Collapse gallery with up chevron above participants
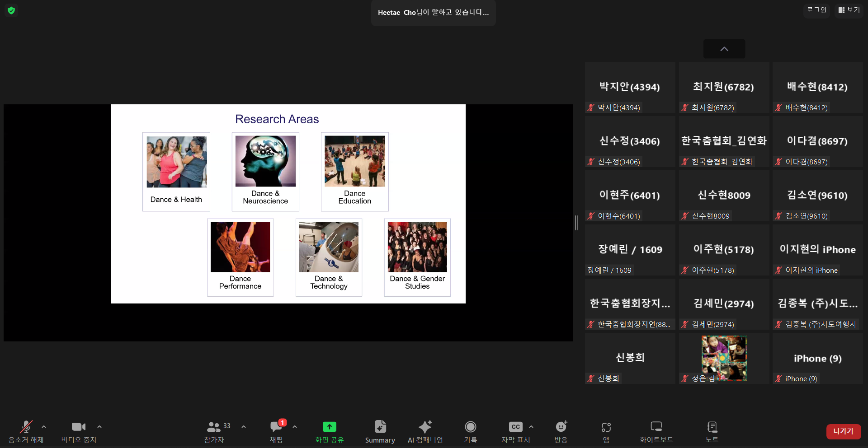Image resolution: width=868 pixels, height=448 pixels. pos(724,49)
